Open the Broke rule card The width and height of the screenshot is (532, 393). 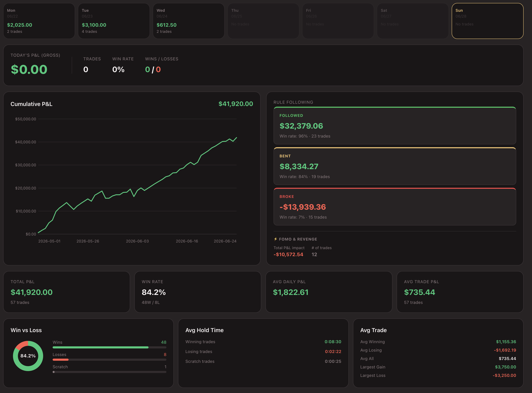(x=395, y=207)
